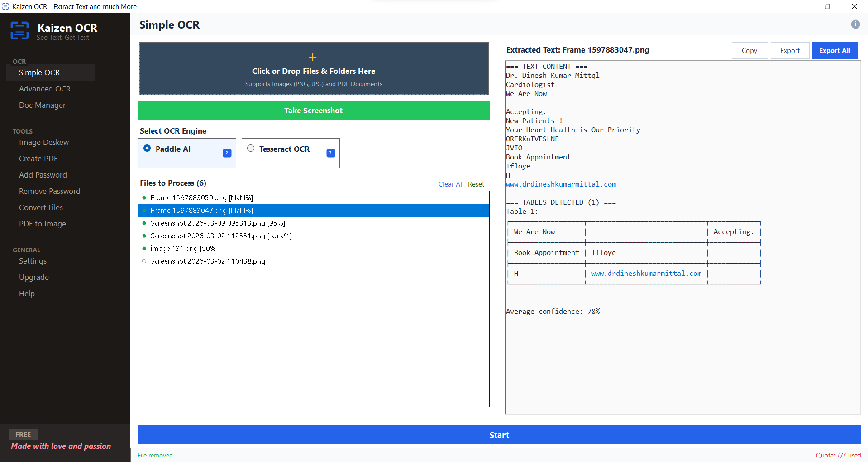This screenshot has width=868, height=462.
Task: Click the help icon beside Paddle AI
Action: pyautogui.click(x=226, y=153)
